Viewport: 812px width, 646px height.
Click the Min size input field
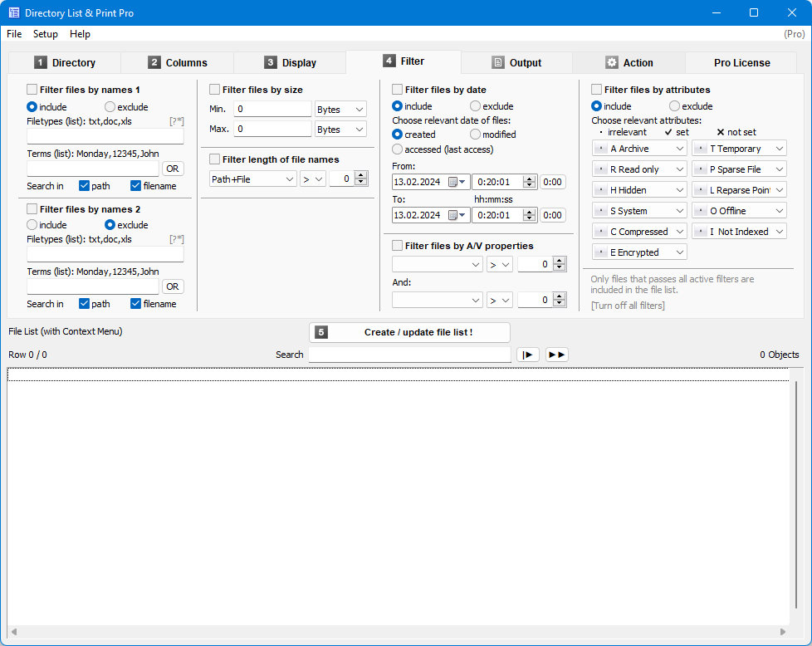[272, 109]
